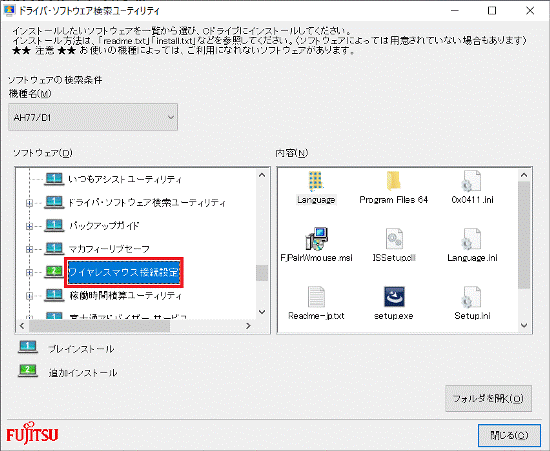Select the FJPairWmouse.msi installer icon
550x451 pixels.
pos(316,238)
